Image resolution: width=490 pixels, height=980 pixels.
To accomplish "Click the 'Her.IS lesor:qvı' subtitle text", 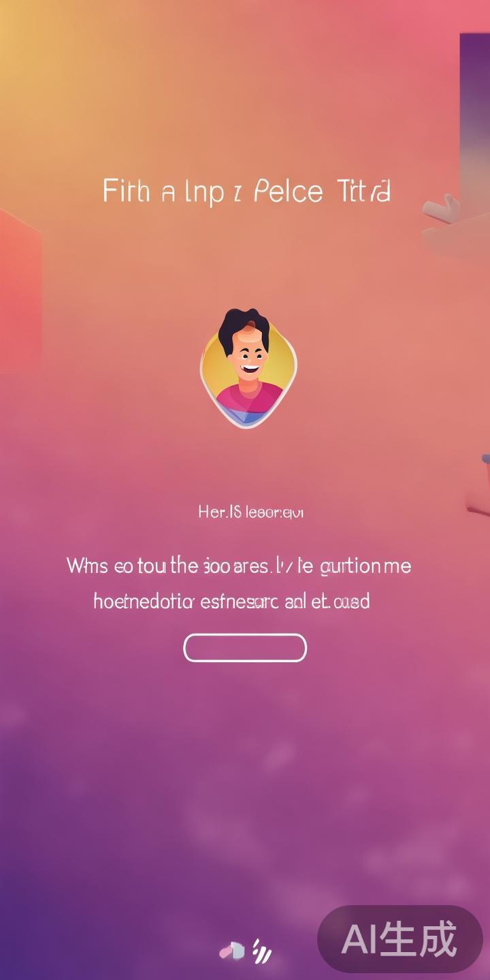I will (250, 512).
